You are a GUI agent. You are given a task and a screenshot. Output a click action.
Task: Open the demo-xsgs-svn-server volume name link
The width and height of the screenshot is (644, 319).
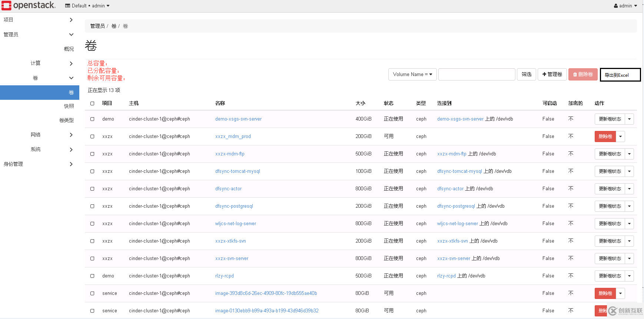[x=238, y=119]
